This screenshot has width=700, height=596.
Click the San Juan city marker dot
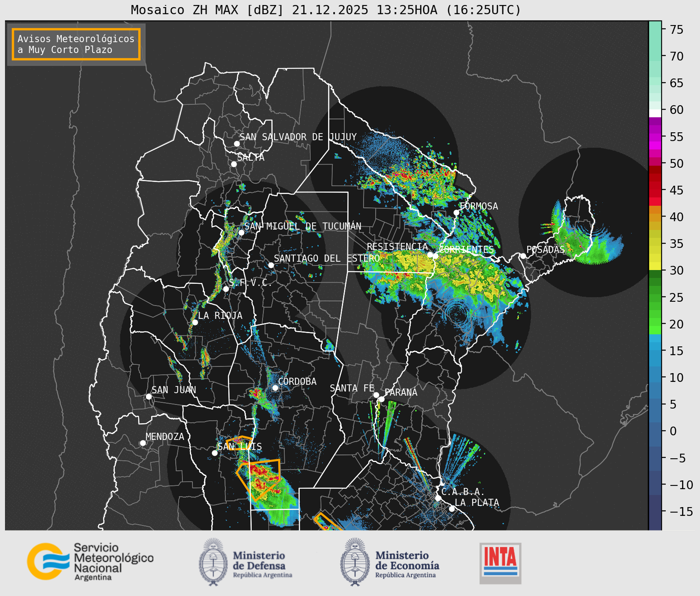click(x=149, y=396)
